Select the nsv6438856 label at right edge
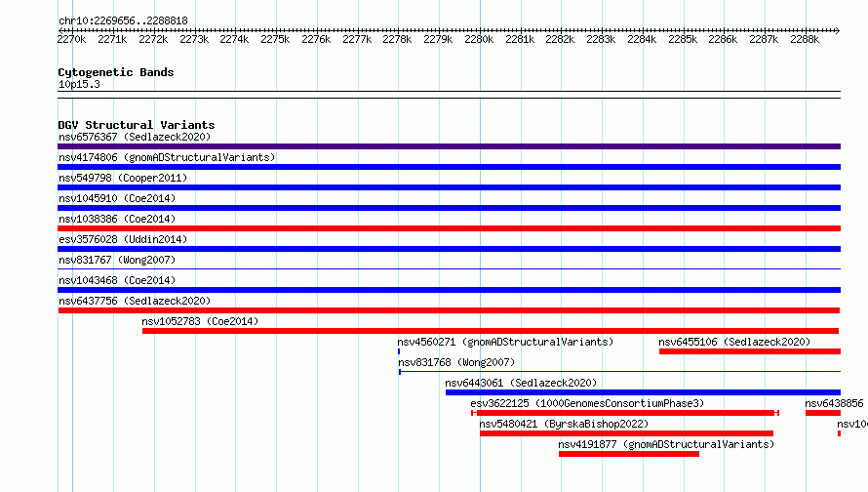The image size is (868, 492). coord(834,403)
